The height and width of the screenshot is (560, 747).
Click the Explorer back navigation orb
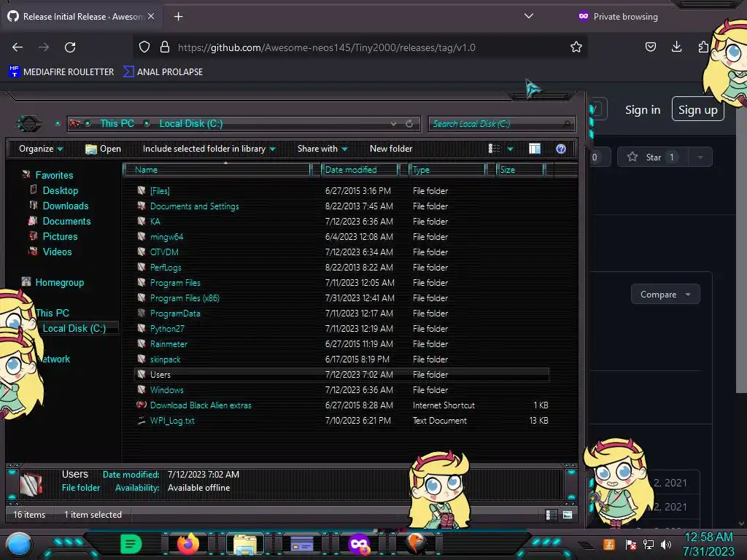tap(29, 124)
